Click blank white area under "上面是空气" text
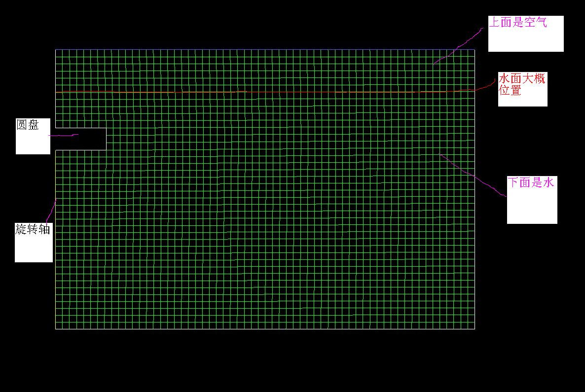The height and width of the screenshot is (392, 585). pyautogui.click(x=525, y=40)
